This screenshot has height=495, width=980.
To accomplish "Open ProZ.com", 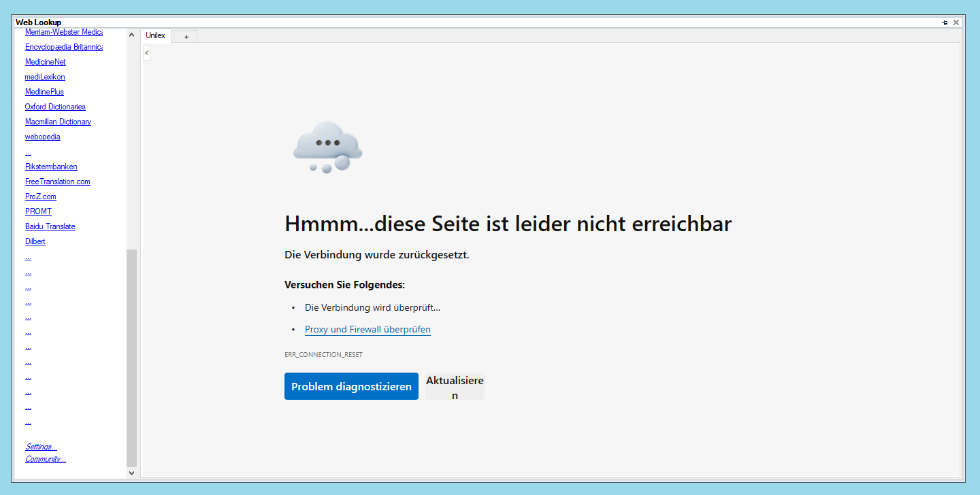I will [x=40, y=196].
